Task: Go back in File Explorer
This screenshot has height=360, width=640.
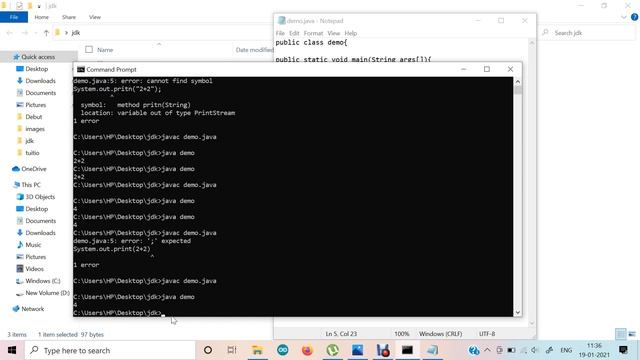Action: 9,33
